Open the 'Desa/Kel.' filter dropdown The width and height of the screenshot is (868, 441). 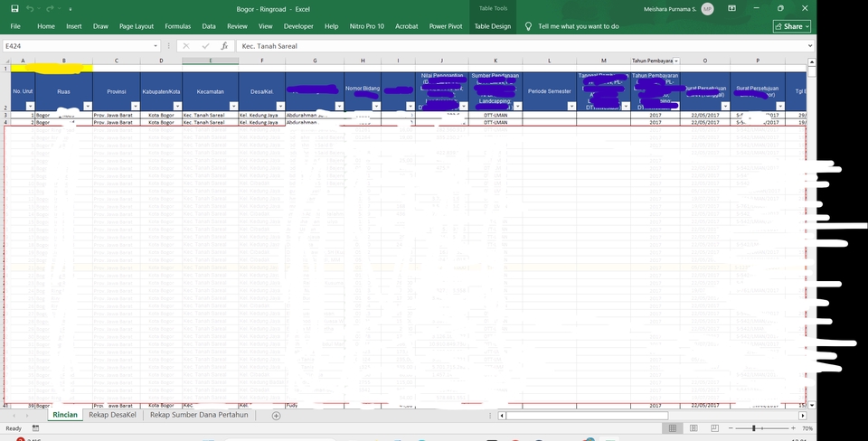click(280, 106)
